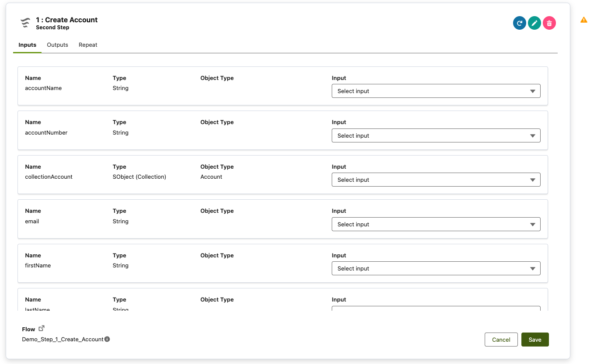Open the email input dropdown

click(x=436, y=224)
